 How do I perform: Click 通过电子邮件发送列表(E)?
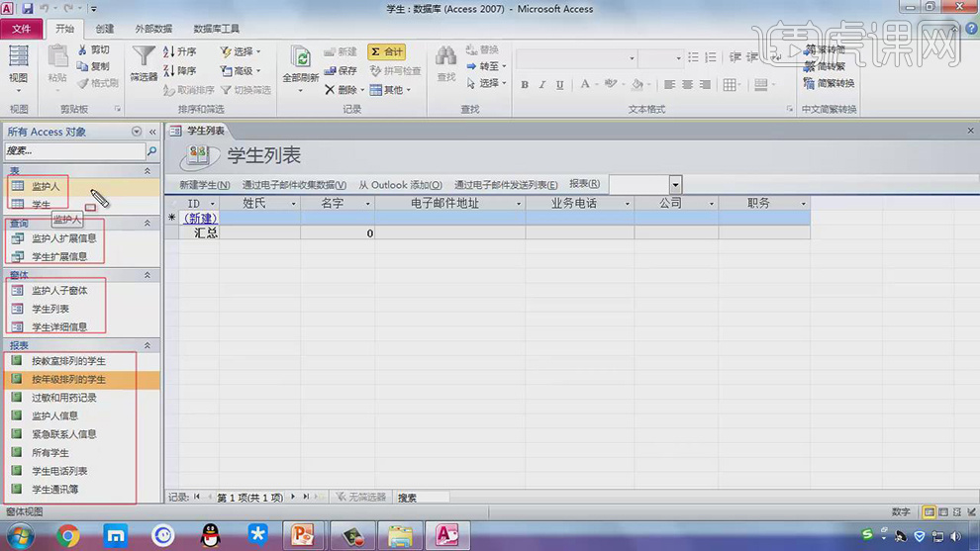[506, 185]
